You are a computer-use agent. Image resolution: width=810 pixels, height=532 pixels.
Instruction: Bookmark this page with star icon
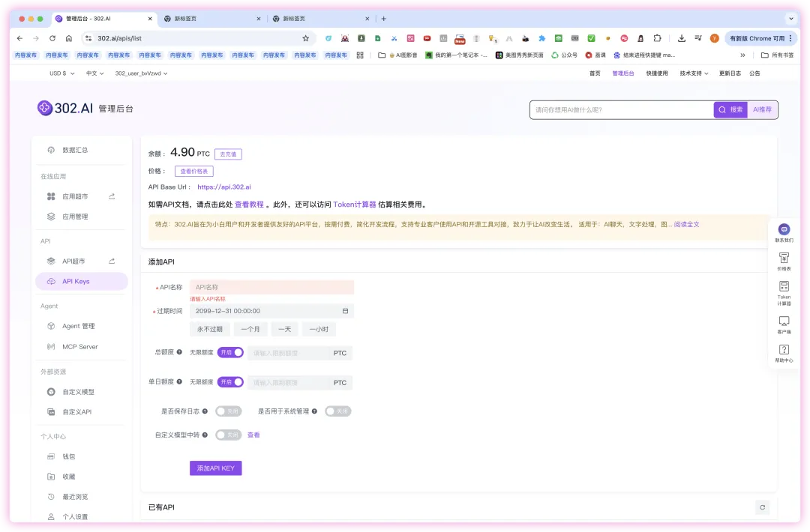[305, 38]
